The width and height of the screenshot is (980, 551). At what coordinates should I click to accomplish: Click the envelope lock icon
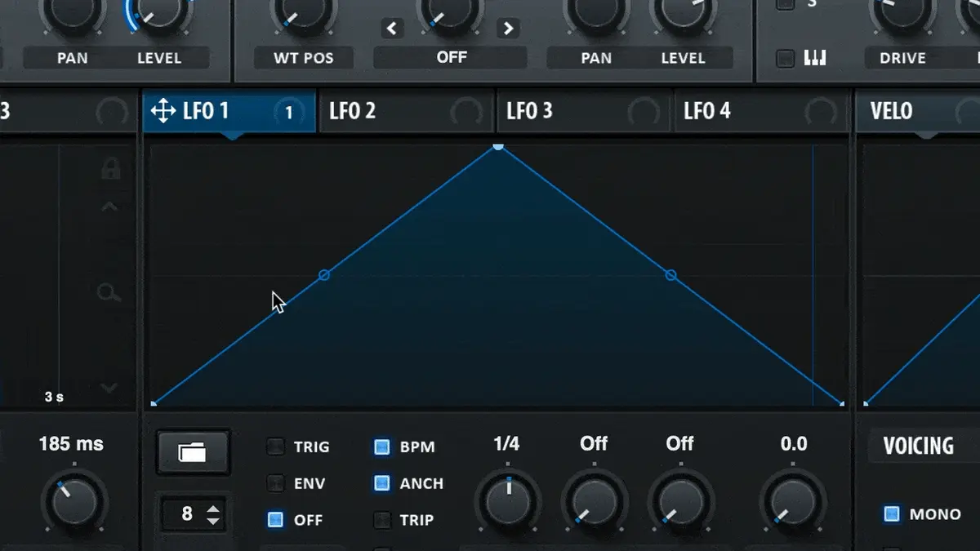click(x=110, y=169)
